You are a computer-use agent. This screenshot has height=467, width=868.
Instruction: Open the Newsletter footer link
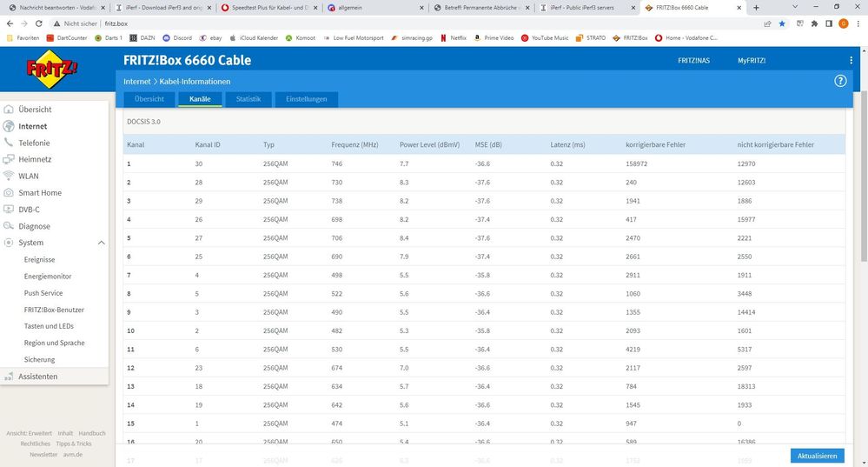(43, 454)
